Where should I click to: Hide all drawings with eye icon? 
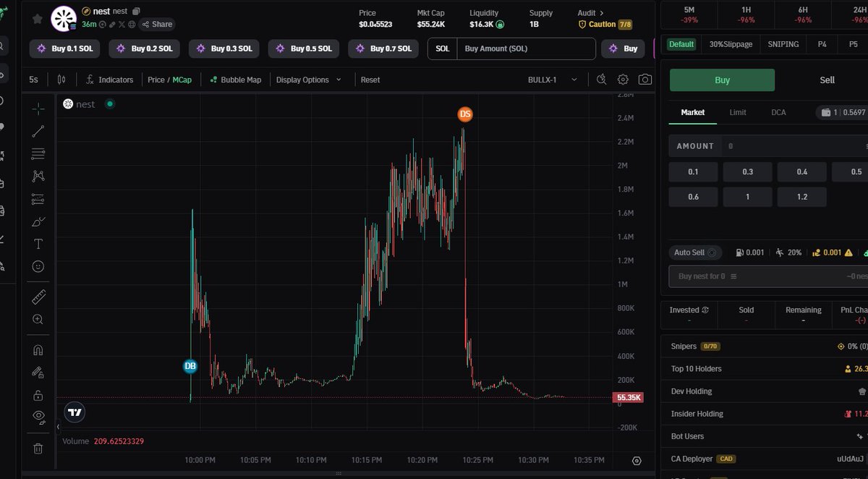[38, 416]
